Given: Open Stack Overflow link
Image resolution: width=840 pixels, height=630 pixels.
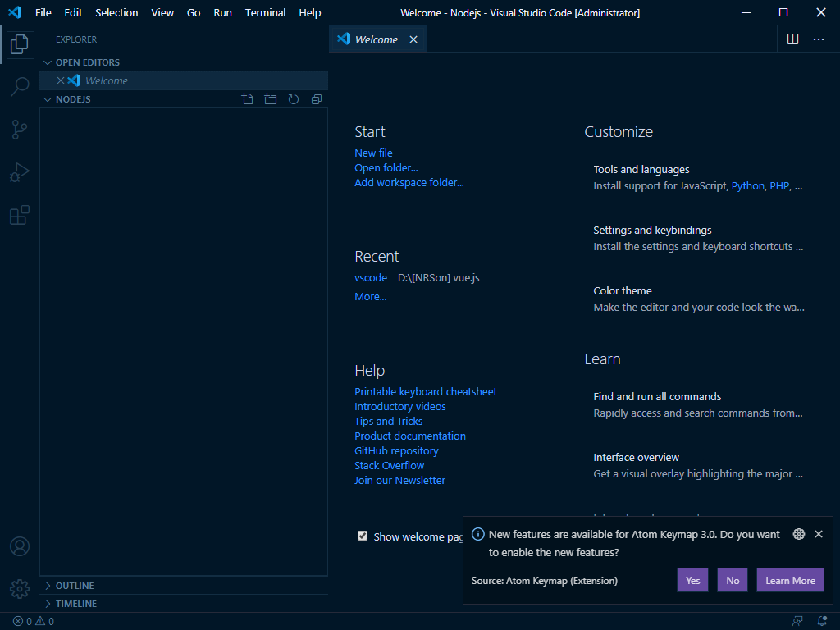Looking at the screenshot, I should point(389,466).
